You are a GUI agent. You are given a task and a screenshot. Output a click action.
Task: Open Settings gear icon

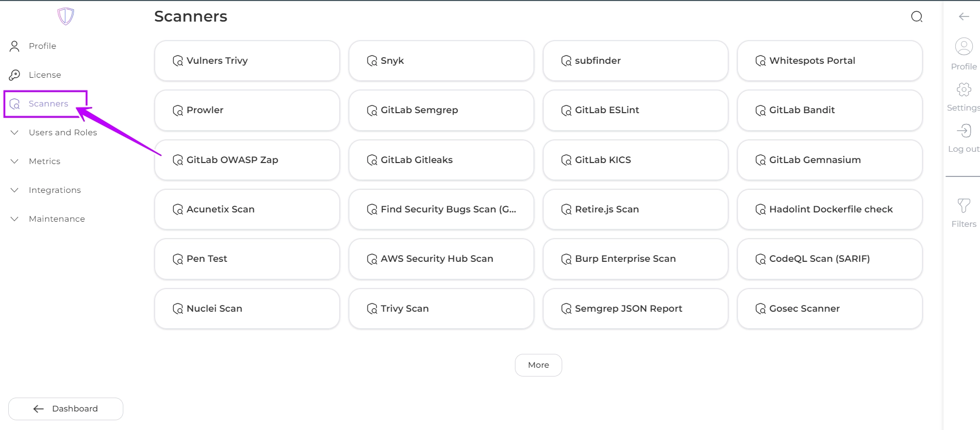coord(964,90)
